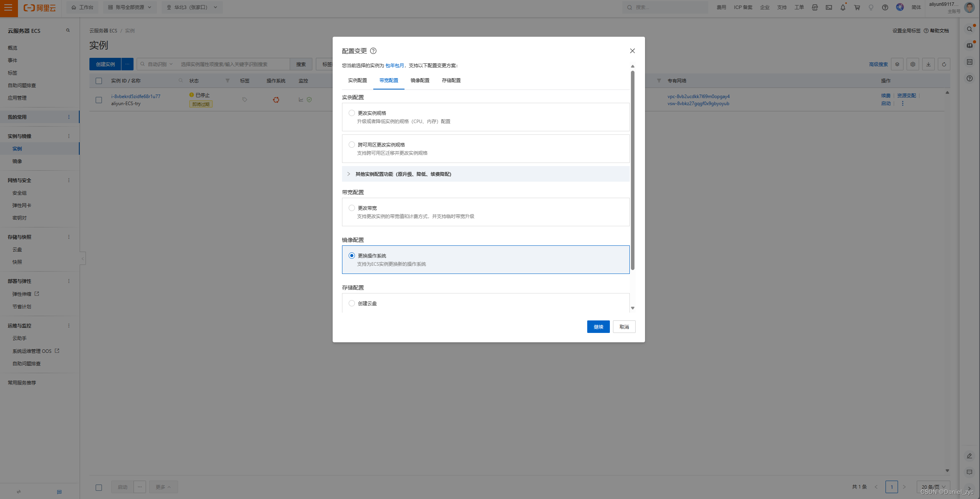Viewport: 980px width, 499px height.
Task: Select 更改带宽 radio option
Action: tap(352, 208)
